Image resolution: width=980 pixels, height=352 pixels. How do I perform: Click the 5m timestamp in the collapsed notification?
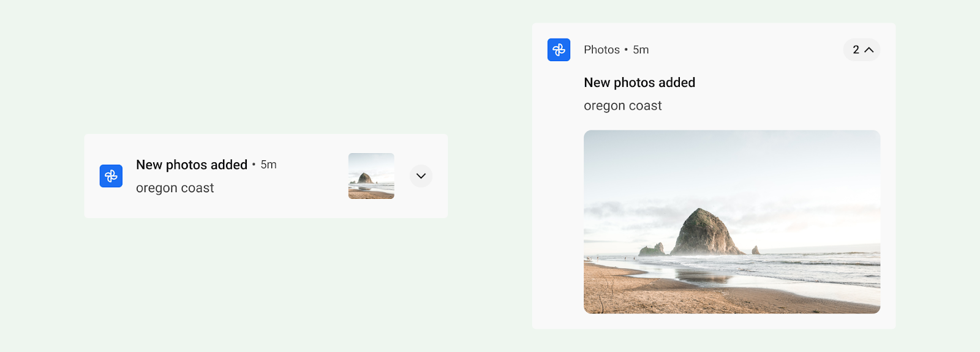(268, 165)
